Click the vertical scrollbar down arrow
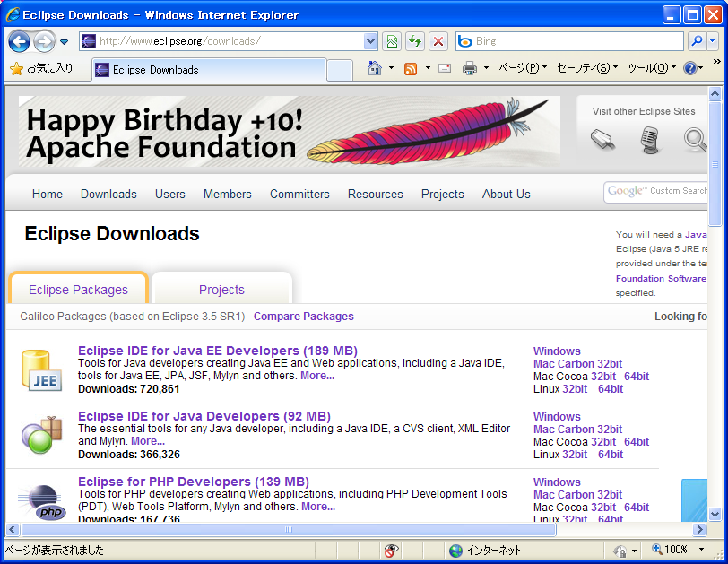Screen dimensions: 728x564 pos(715,514)
